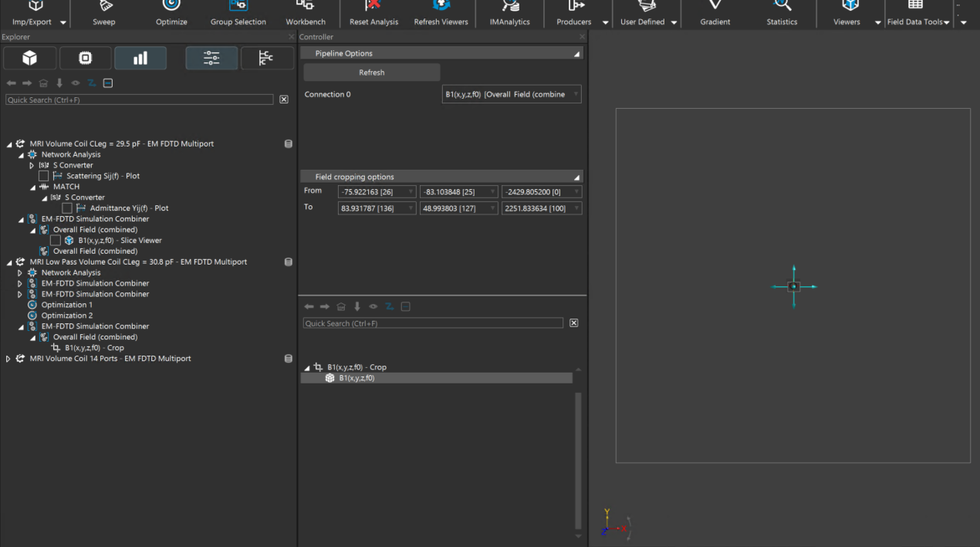Select B1(x,y,z,f0) item under Crop in Controller
Viewport: 980px width, 547px height.
point(357,378)
